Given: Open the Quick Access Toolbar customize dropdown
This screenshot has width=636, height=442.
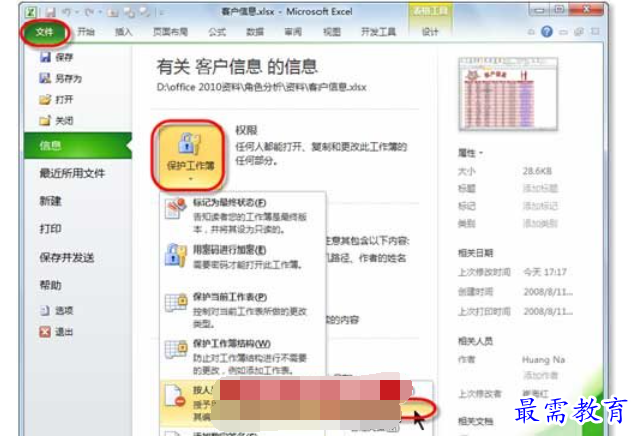Looking at the screenshot, I should coord(161,13).
